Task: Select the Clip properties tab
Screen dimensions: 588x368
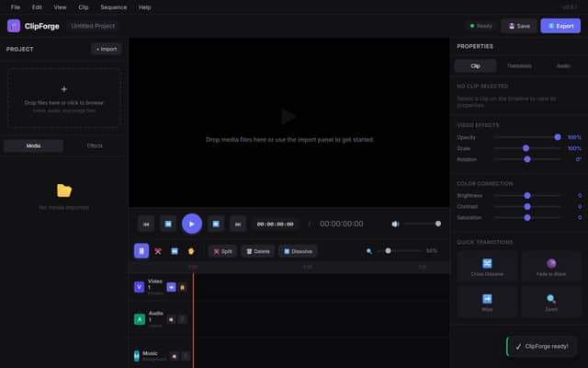Action: pos(476,66)
